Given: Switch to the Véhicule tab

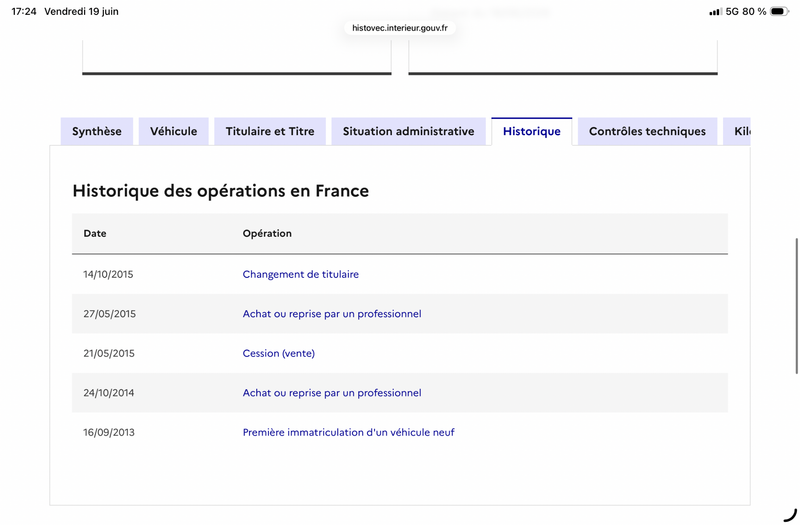Looking at the screenshot, I should (x=173, y=132).
